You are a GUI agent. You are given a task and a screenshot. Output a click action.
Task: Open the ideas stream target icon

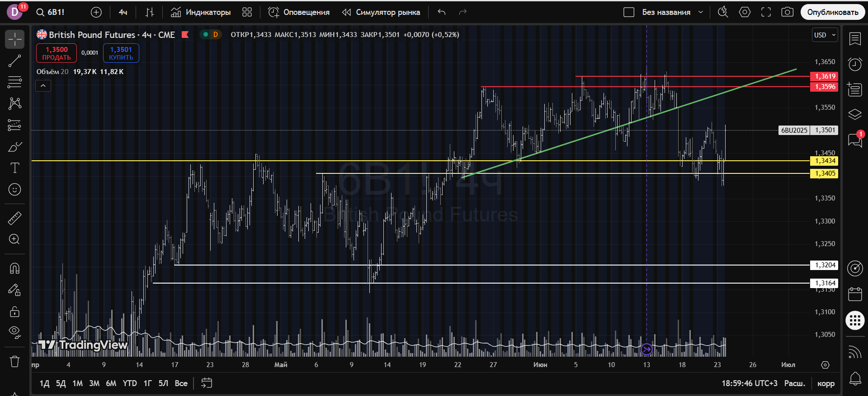click(855, 268)
